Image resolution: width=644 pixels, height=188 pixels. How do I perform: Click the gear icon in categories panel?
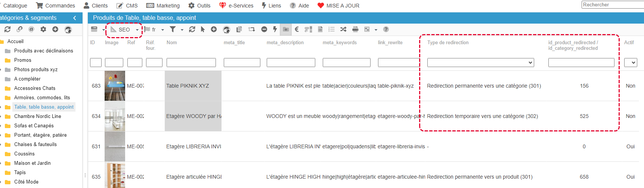click(43, 29)
